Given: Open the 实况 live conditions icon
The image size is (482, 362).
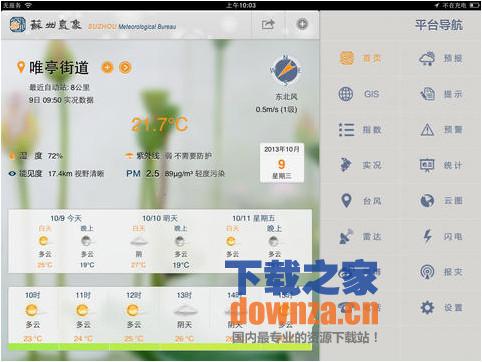Looking at the screenshot, I should tap(346, 165).
